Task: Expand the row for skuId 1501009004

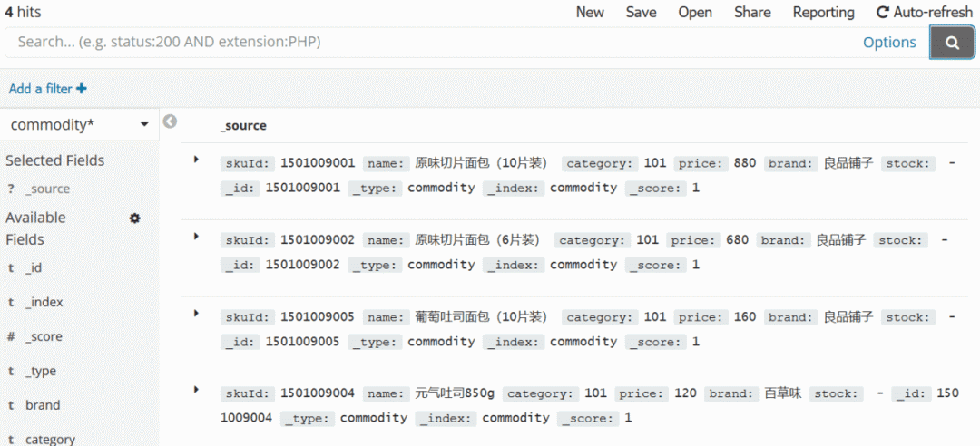Action: (196, 391)
